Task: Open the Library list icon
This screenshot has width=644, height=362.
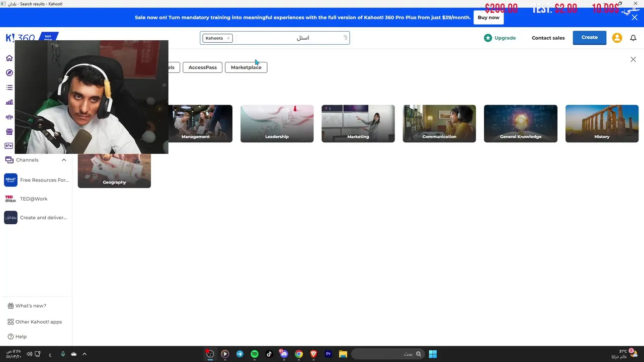Action: [x=9, y=87]
